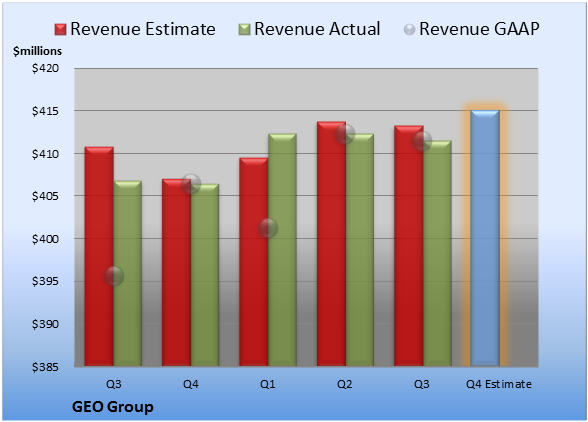
Task: Click the "GEO Group" chart title
Action: pos(112,407)
